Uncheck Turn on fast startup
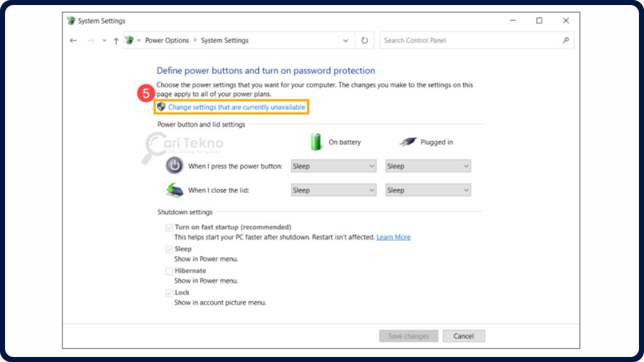This screenshot has width=644, height=362. tap(169, 227)
